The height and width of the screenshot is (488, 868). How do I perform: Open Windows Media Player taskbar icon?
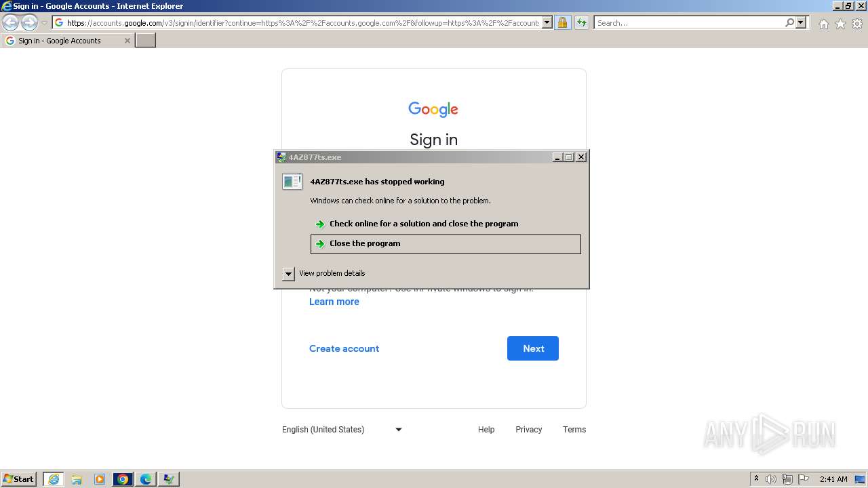pyautogui.click(x=100, y=479)
